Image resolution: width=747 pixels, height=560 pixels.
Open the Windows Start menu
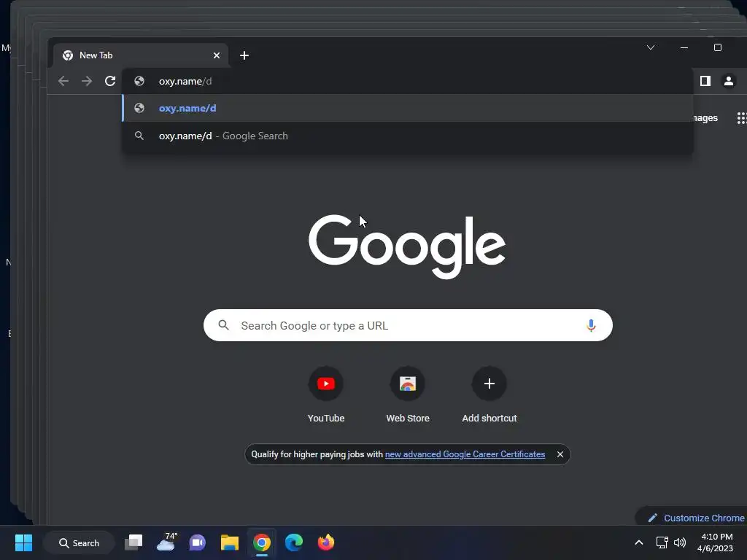23,542
